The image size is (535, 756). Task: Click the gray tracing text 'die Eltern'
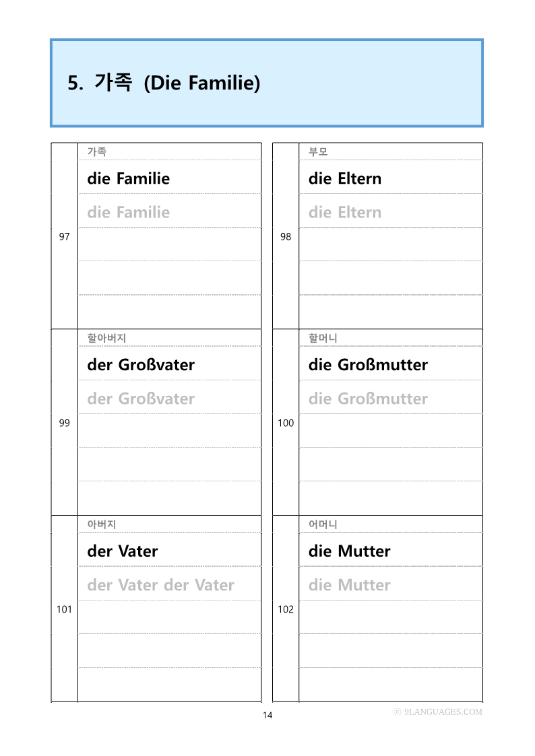344,212
